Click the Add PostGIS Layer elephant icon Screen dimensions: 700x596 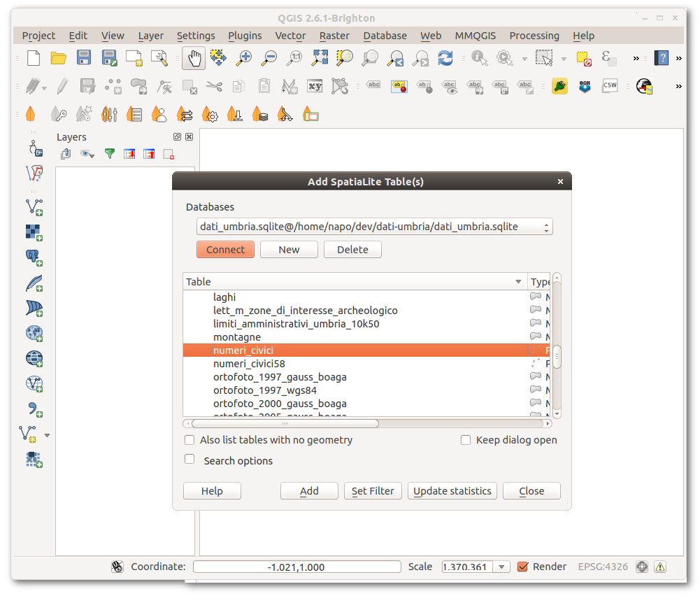click(34, 257)
